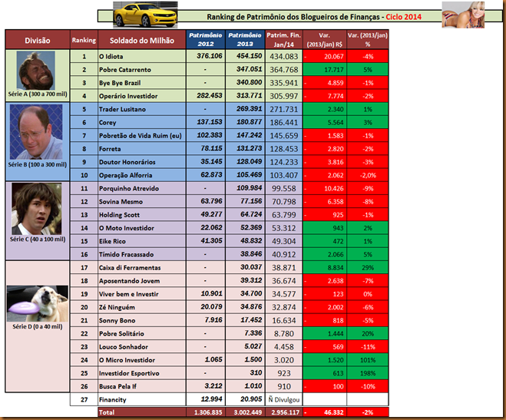
Task: Click the 'Porquinho Atrevido' name cell
Action: pyautogui.click(x=129, y=187)
